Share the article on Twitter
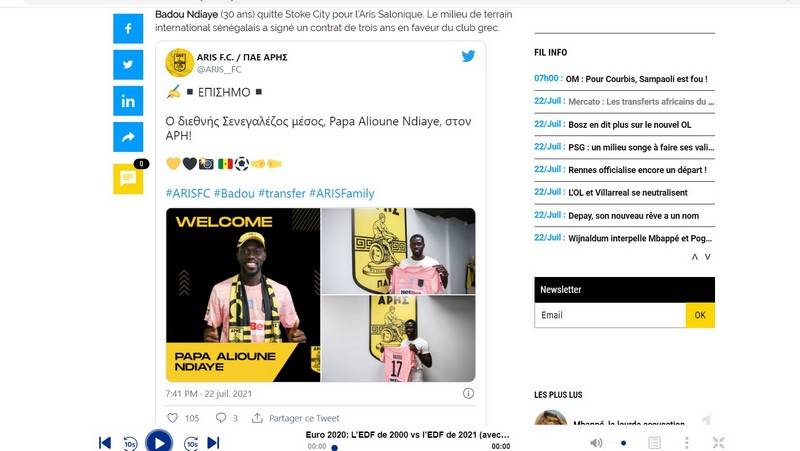Image resolution: width=800 pixels, height=451 pixels. tap(128, 65)
